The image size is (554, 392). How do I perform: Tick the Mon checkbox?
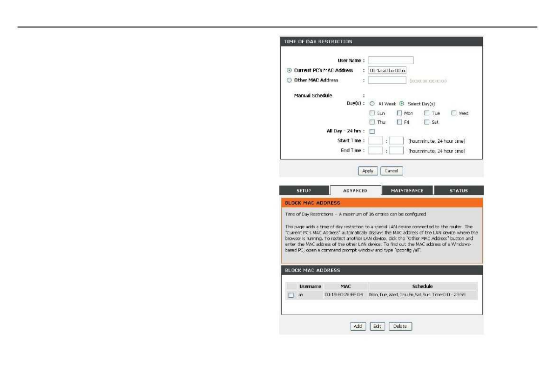pos(399,113)
